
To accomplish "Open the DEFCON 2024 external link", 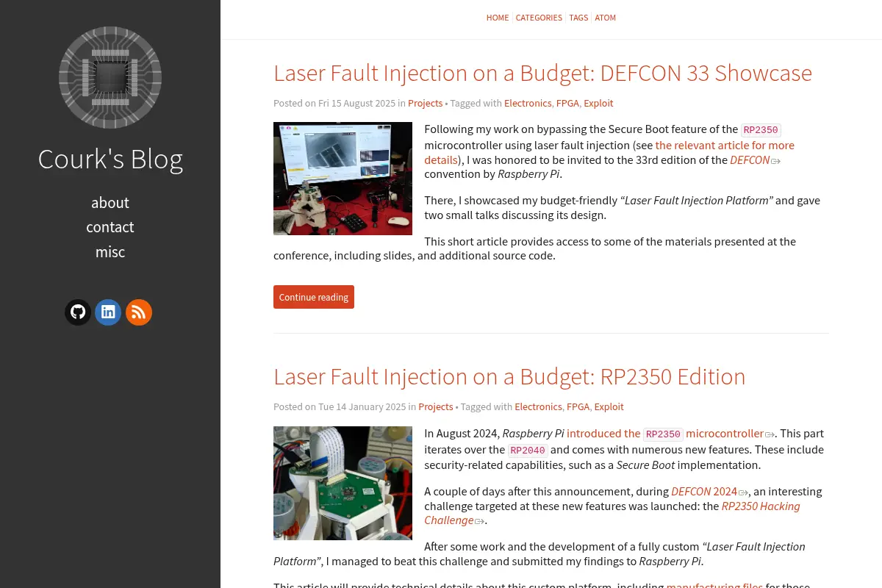I will tap(709, 492).
